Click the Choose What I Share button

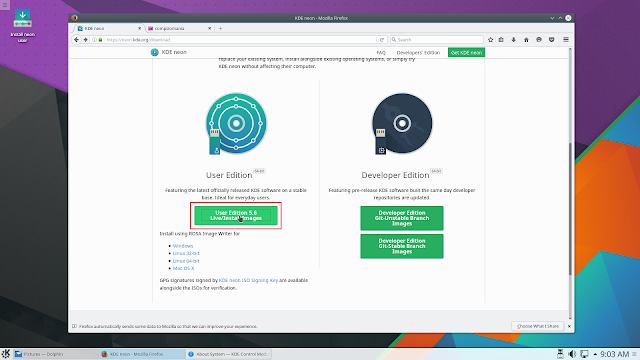point(538,326)
